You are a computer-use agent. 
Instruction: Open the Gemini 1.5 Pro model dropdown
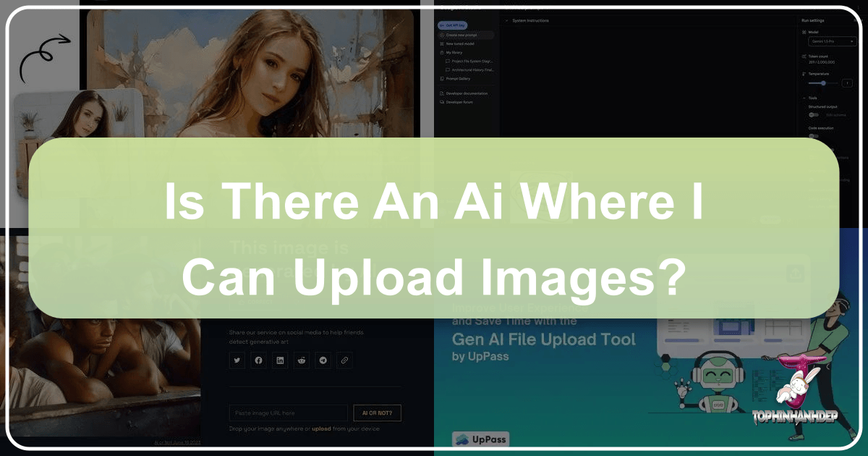click(832, 41)
